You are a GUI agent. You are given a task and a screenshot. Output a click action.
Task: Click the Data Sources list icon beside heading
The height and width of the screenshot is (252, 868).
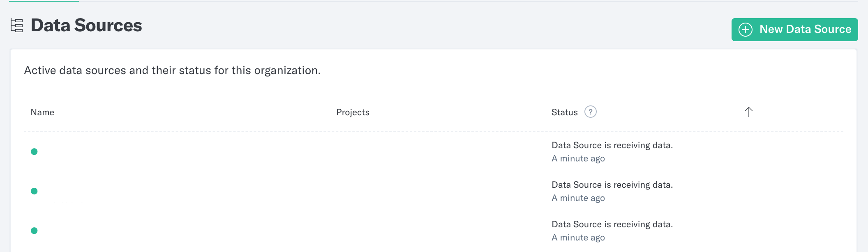(16, 26)
